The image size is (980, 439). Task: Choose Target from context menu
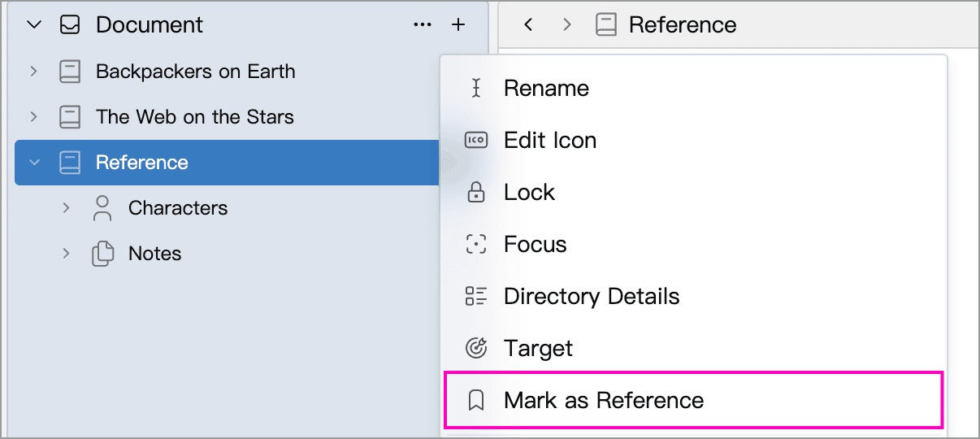click(x=694, y=349)
